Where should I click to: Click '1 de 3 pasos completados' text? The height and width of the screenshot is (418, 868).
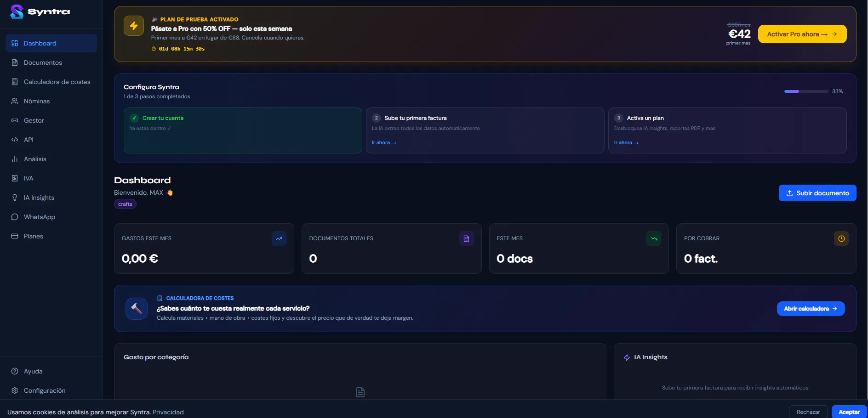click(x=157, y=96)
